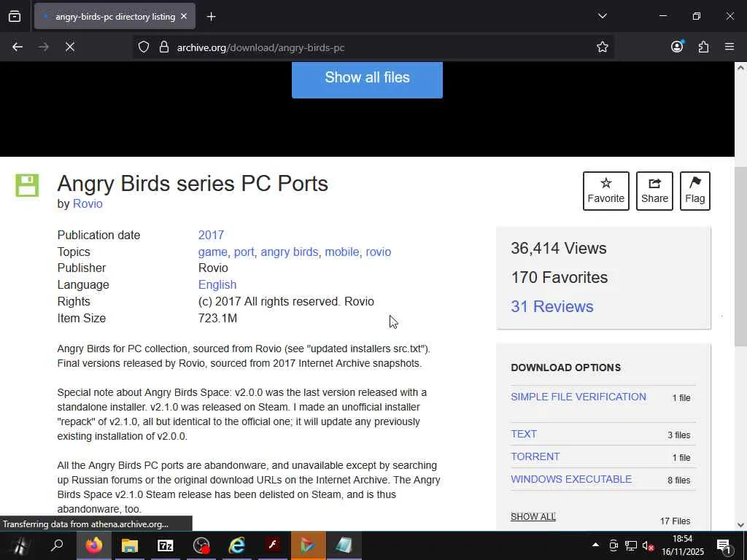Image resolution: width=747 pixels, height=560 pixels.
Task: Click the padlock site info icon
Action: click(164, 47)
